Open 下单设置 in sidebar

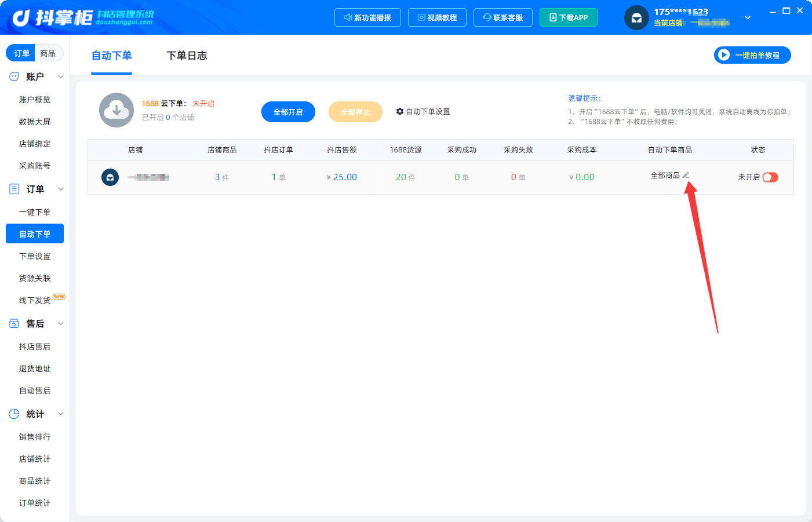coord(35,256)
